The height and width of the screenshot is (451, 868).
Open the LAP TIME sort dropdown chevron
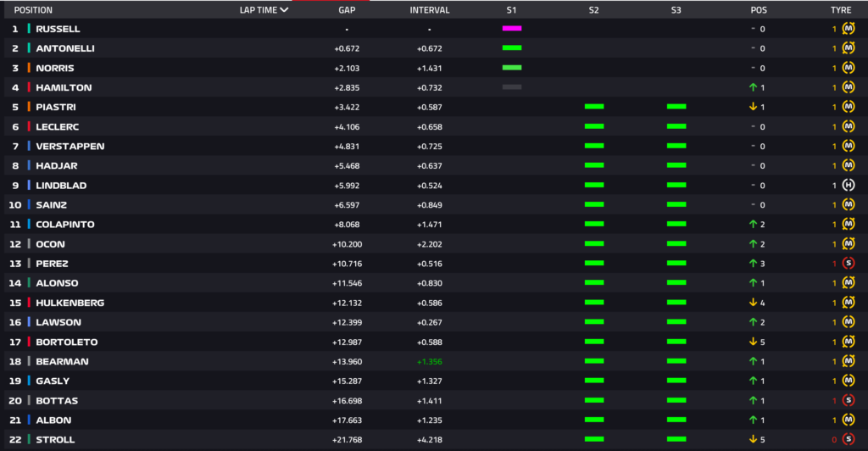pos(284,10)
